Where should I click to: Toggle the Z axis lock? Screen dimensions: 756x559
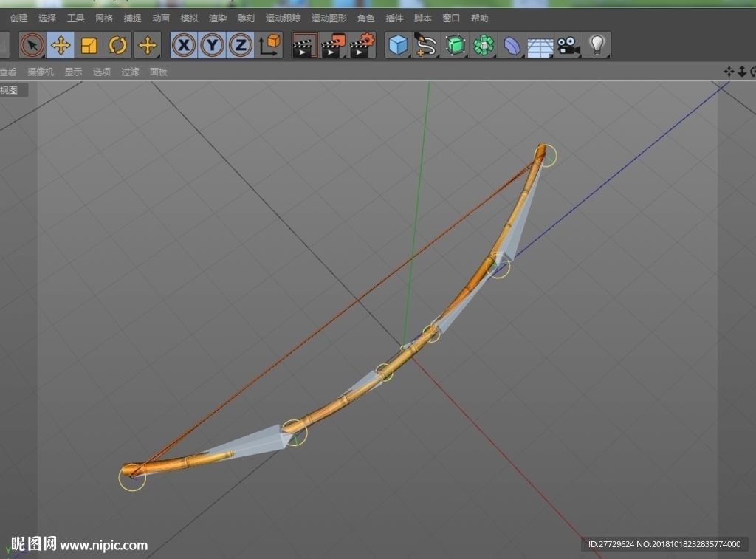coord(241,45)
